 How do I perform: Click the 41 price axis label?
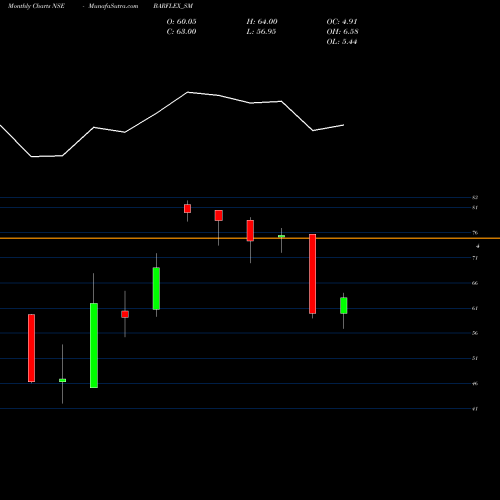(x=475, y=409)
